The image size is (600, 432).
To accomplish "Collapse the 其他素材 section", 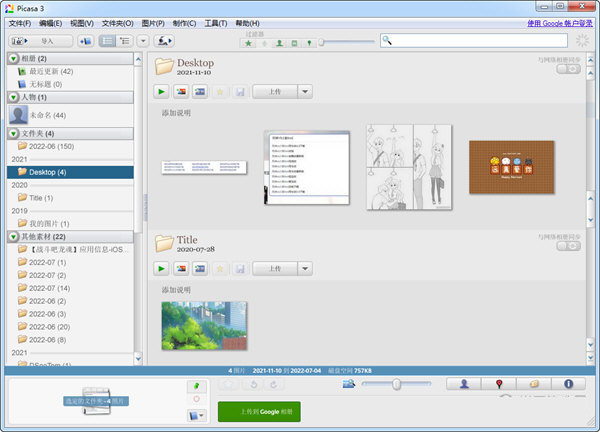I will pyautogui.click(x=13, y=236).
